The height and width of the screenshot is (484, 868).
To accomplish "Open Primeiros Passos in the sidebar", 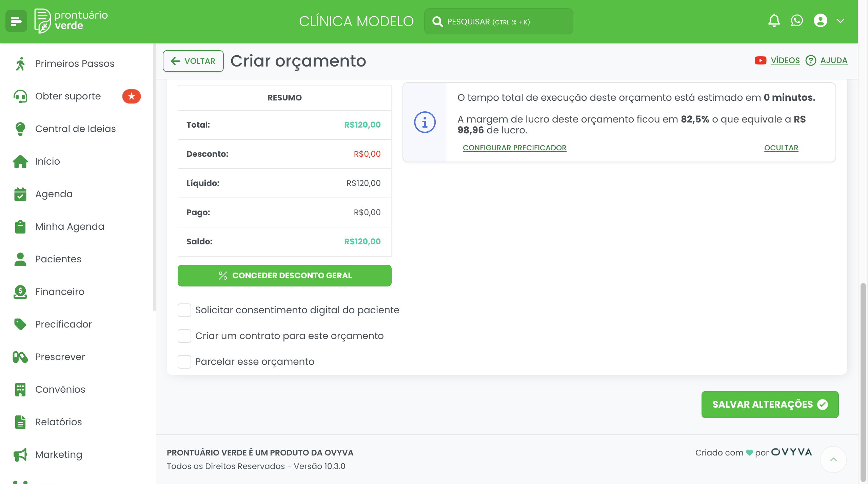I will pos(75,63).
